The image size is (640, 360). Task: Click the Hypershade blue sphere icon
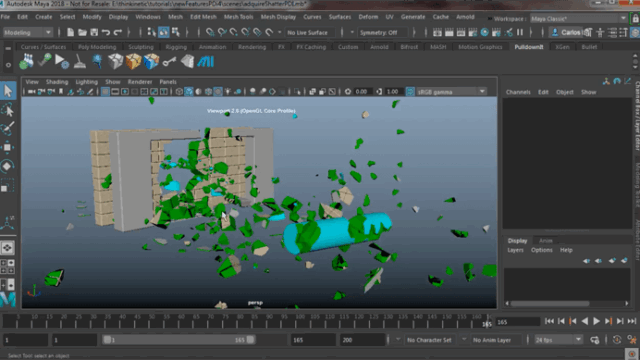(x=484, y=32)
